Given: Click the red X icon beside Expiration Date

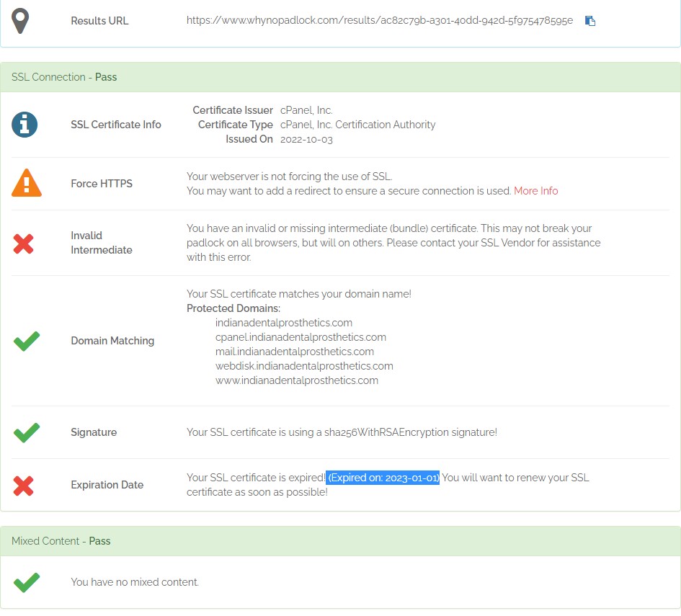Looking at the screenshot, I should [x=24, y=486].
